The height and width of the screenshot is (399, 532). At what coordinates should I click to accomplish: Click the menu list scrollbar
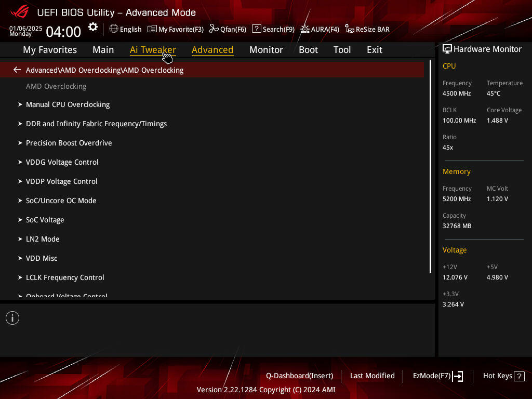coord(431,167)
